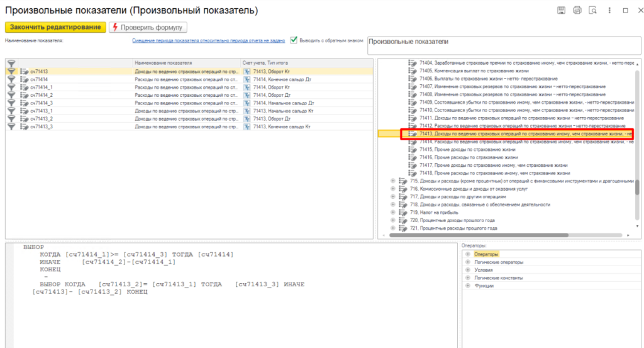Open print preview magnifier icon
This screenshot has height=348, width=644.
(592, 10)
